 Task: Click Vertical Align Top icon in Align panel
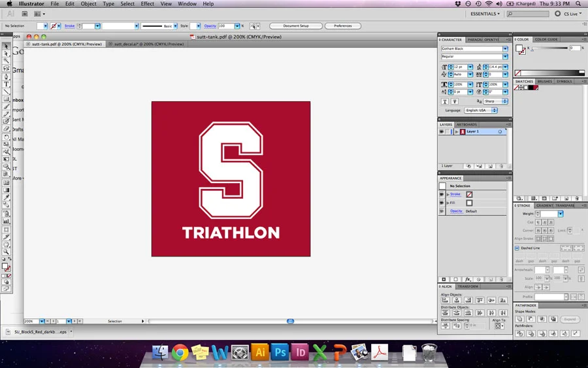(x=480, y=300)
